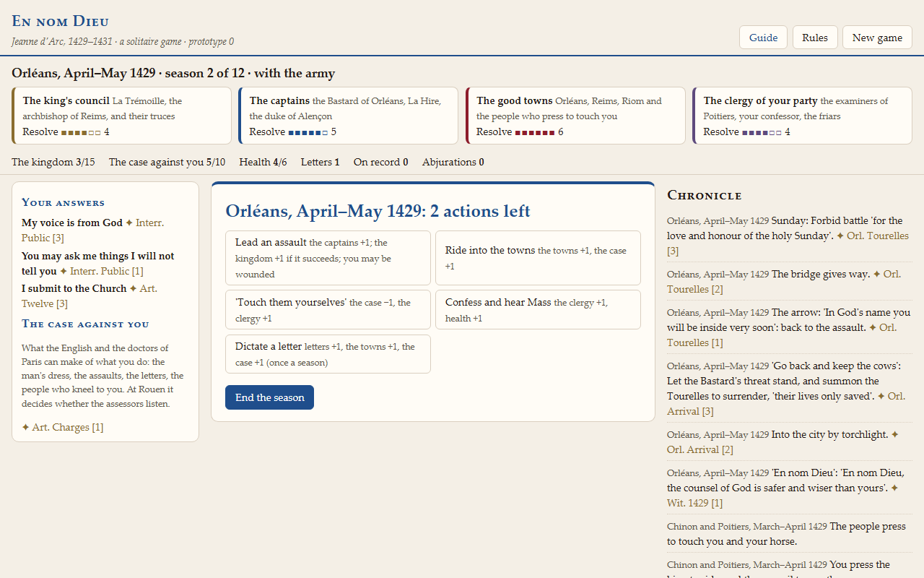Click The clergy of your party card
Viewport: 924px width, 578px height.
coord(802,116)
